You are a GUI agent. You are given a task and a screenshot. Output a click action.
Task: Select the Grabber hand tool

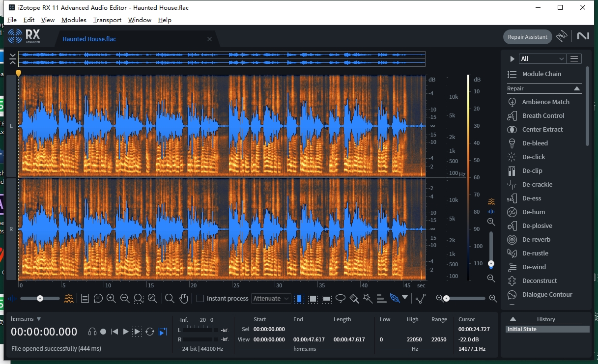[x=183, y=298]
